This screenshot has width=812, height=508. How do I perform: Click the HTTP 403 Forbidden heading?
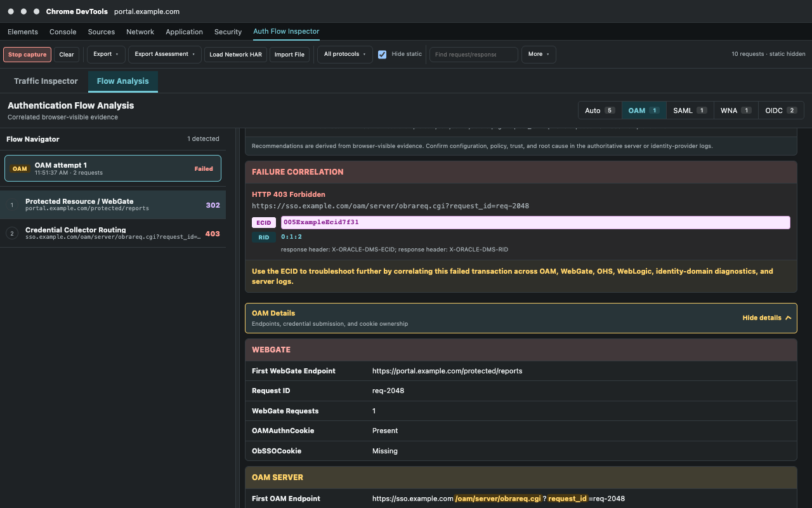[289, 194]
